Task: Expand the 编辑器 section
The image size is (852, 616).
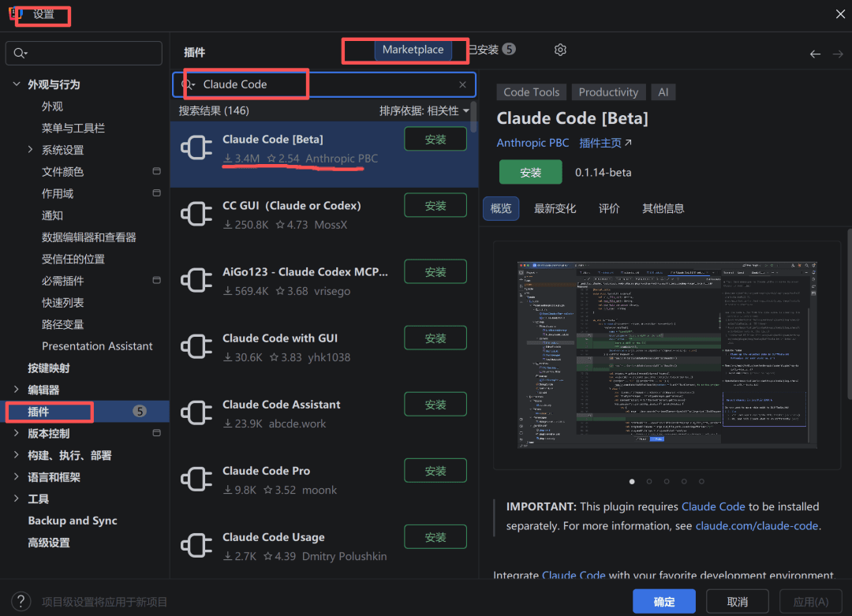Action: pyautogui.click(x=17, y=390)
